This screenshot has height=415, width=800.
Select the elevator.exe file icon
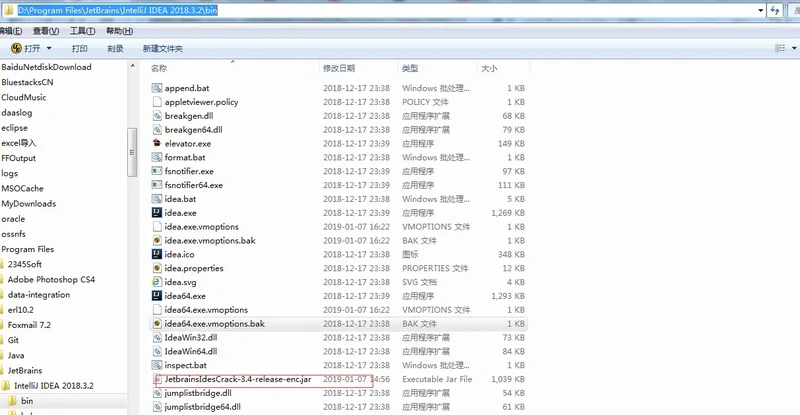(x=157, y=143)
